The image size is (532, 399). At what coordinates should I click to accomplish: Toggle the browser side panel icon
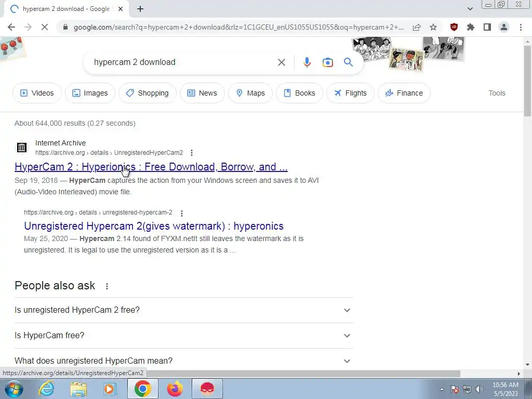[x=487, y=27]
